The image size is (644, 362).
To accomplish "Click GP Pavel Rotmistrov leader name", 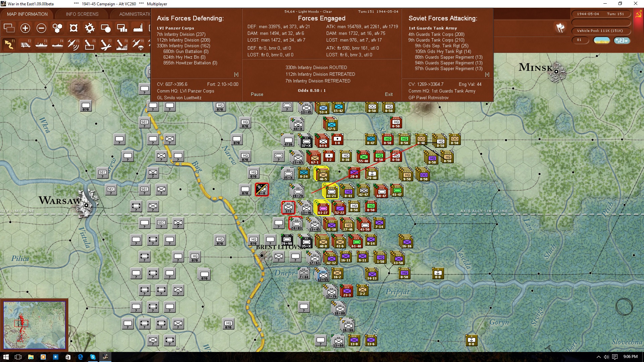I will click(428, 98).
